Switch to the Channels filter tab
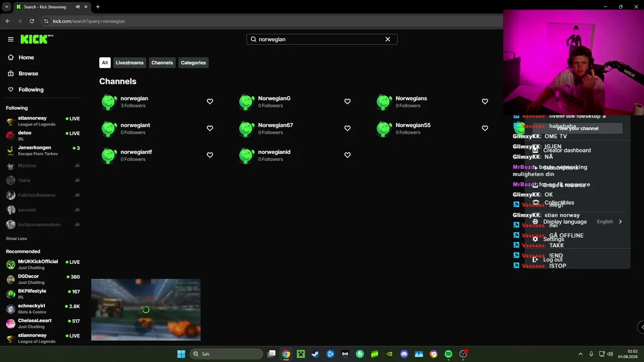Screen dimensions: 644x362 (162, 63)
